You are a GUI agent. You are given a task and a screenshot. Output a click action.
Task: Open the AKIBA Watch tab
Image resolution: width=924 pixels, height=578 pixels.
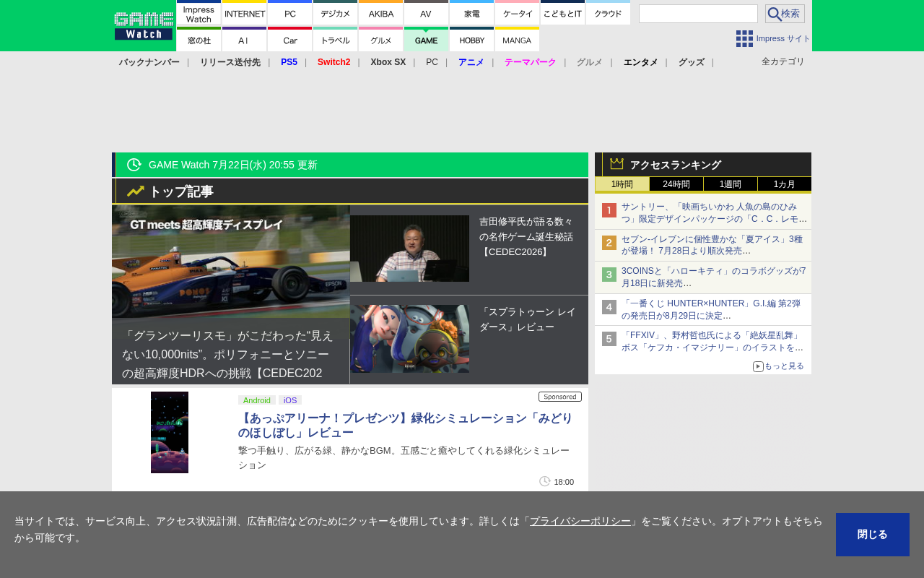point(380,12)
